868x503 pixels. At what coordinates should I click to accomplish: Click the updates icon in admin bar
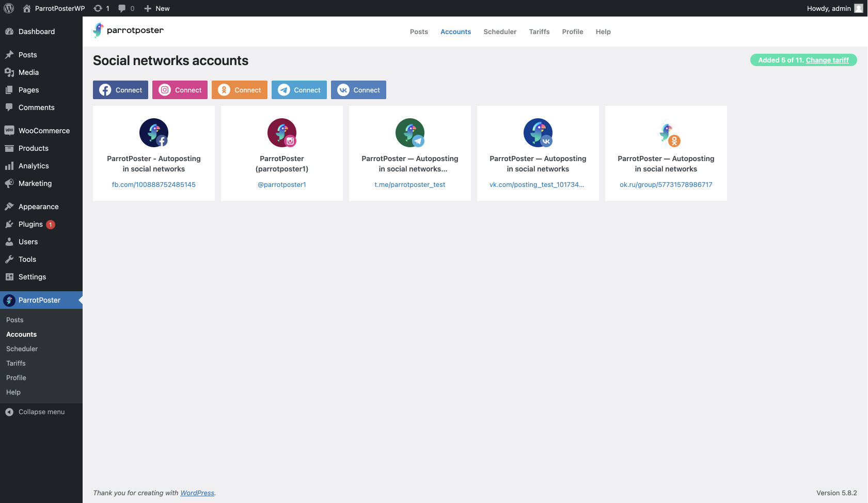tap(98, 8)
